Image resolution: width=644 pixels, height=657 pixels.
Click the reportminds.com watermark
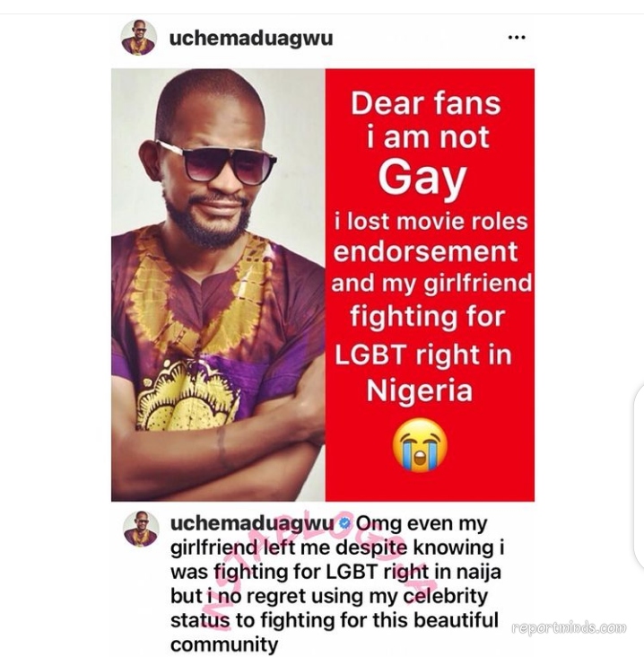[570, 627]
